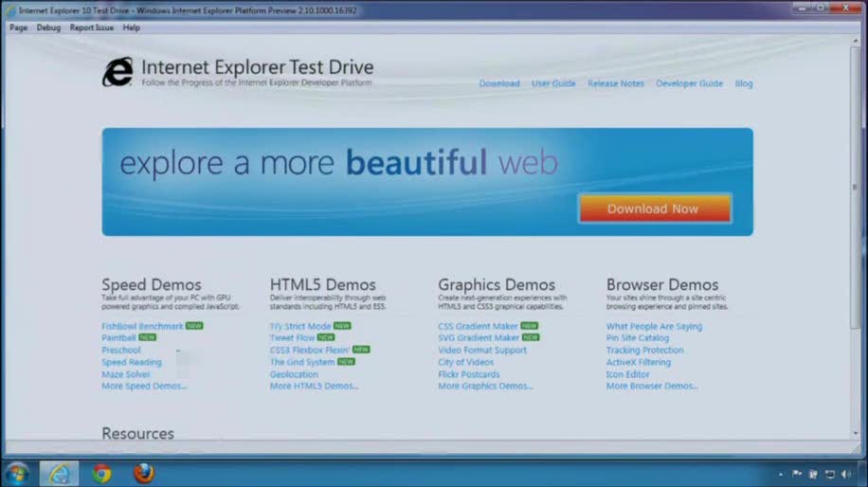Open the network tray icon
The image size is (868, 487).
pyautogui.click(x=829, y=475)
